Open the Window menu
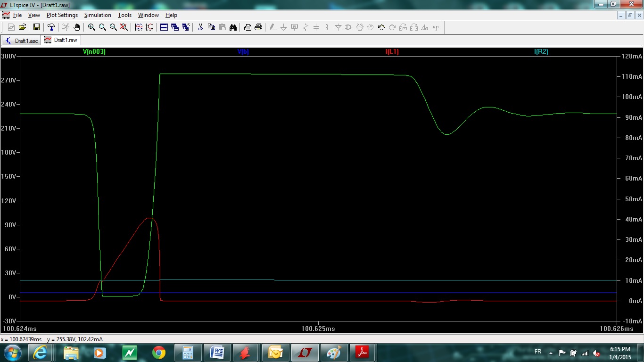 (x=148, y=15)
